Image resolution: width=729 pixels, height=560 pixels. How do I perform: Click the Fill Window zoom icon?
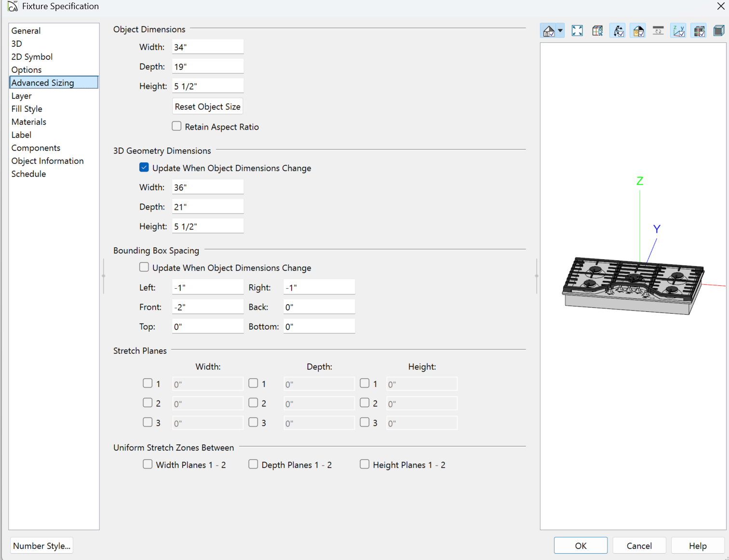point(577,31)
